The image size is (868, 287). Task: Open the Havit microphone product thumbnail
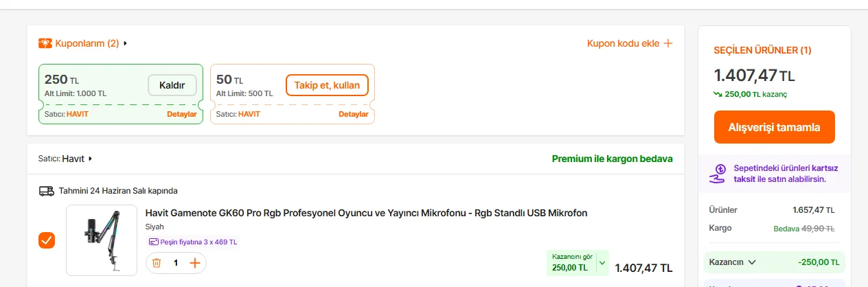[102, 240]
